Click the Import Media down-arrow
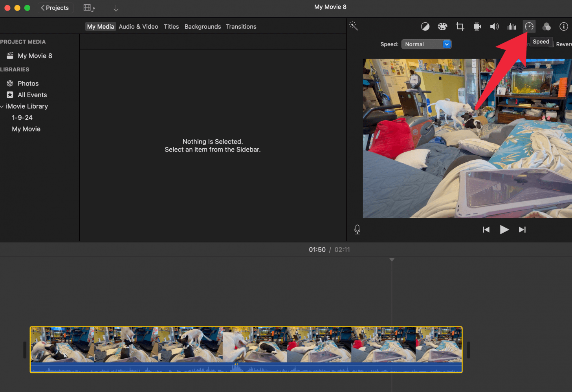572x392 pixels. click(x=116, y=8)
